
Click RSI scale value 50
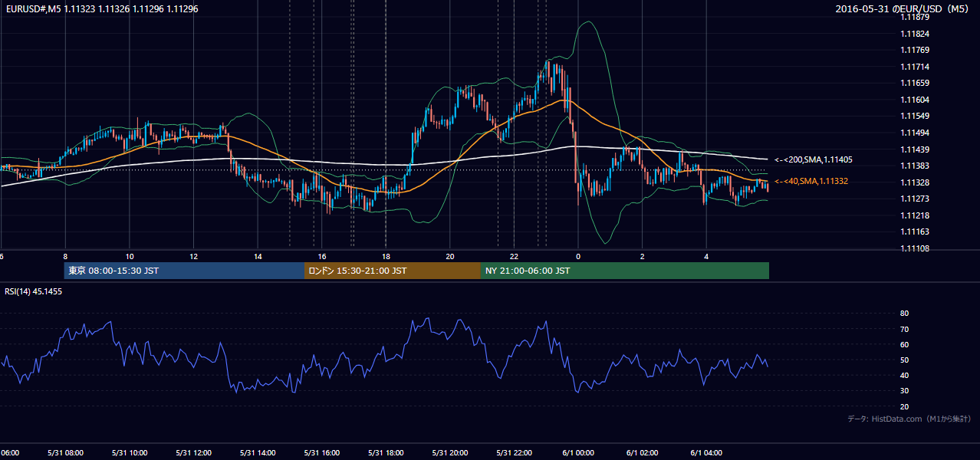(x=904, y=360)
